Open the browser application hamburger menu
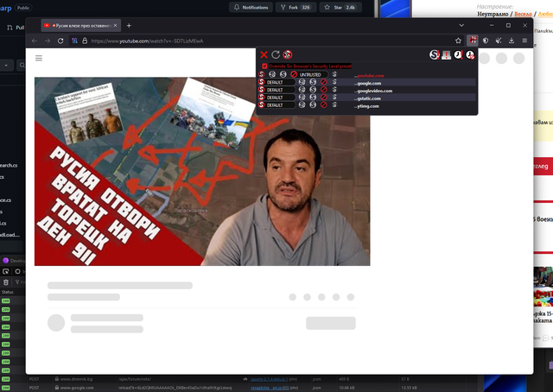553x392 pixels. (524, 41)
